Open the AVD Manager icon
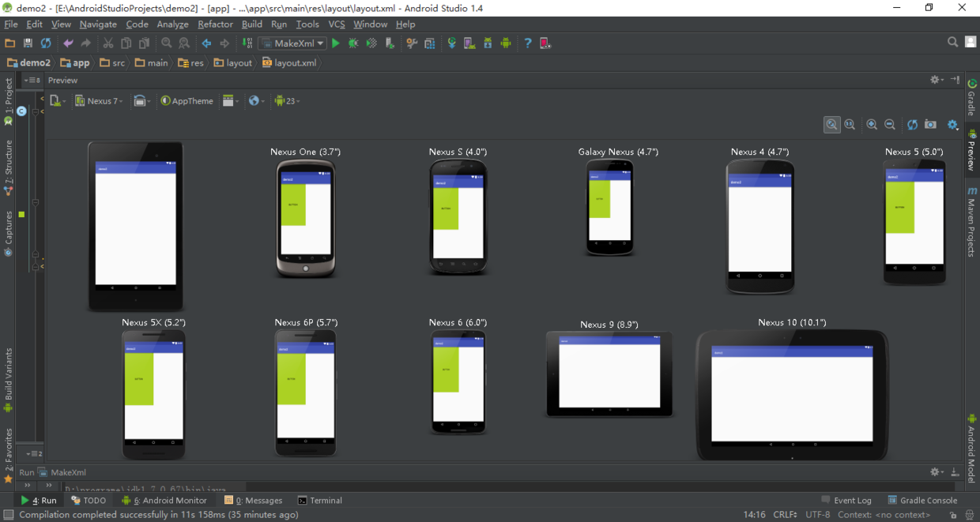This screenshot has height=522, width=980. pos(469,43)
